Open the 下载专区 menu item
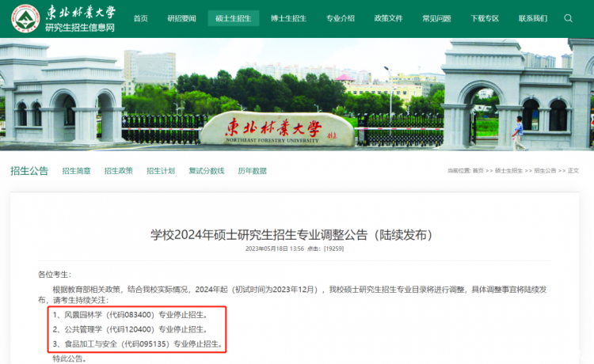 (x=485, y=18)
